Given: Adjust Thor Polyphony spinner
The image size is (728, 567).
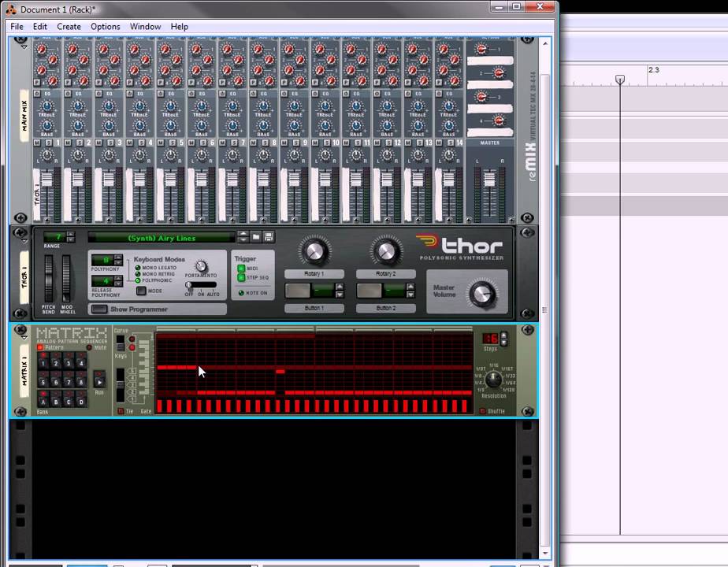Looking at the screenshot, I should 118,260.
